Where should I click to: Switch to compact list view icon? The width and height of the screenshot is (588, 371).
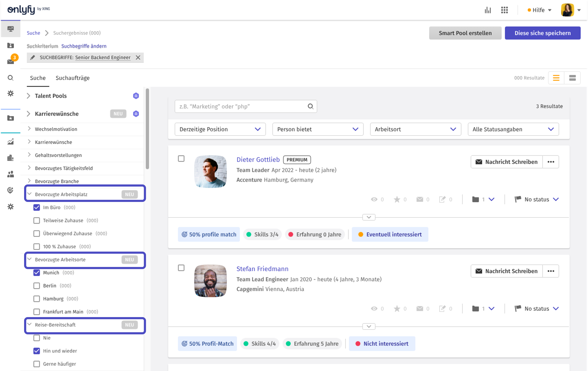pyautogui.click(x=556, y=78)
